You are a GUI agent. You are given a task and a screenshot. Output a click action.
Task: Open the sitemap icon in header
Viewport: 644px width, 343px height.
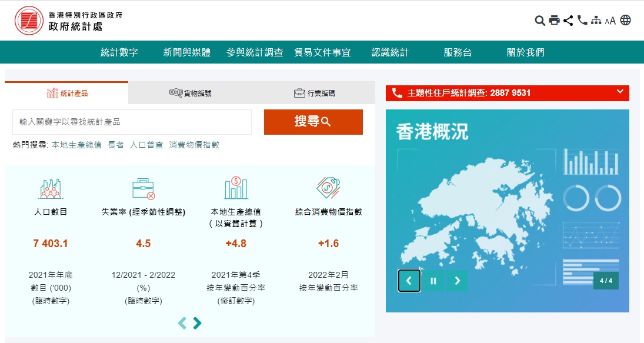[596, 20]
